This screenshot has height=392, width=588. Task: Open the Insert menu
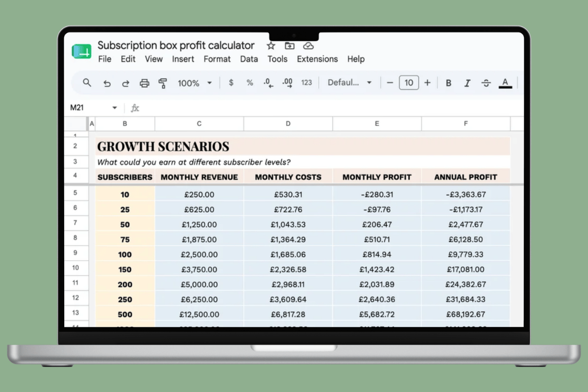(183, 59)
